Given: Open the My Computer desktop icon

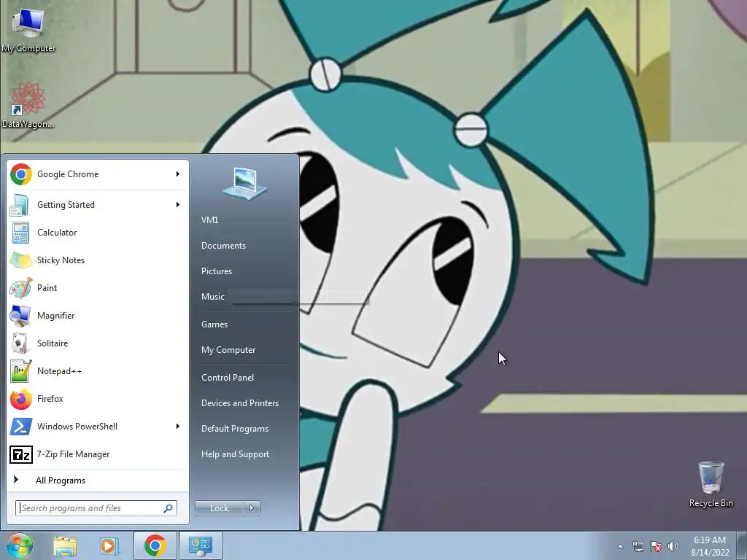Looking at the screenshot, I should [28, 29].
